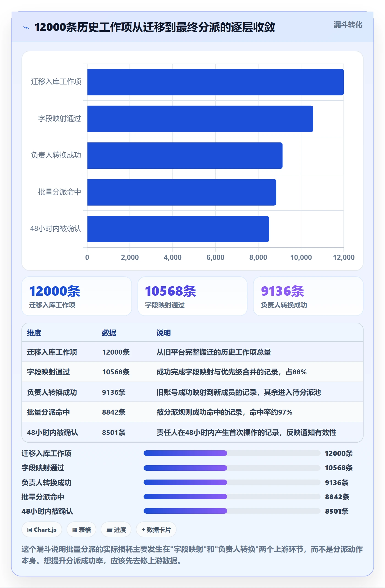Select the 进度 chip

pos(116,529)
